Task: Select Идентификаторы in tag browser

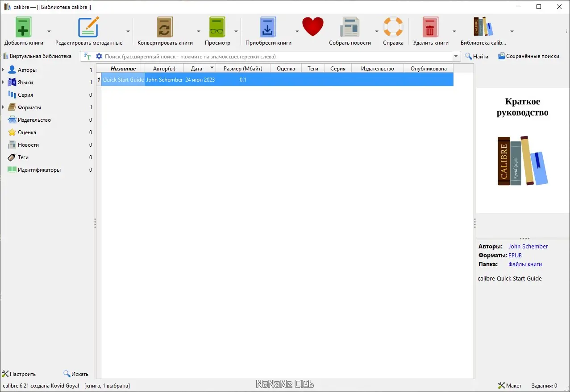Action: (39, 170)
